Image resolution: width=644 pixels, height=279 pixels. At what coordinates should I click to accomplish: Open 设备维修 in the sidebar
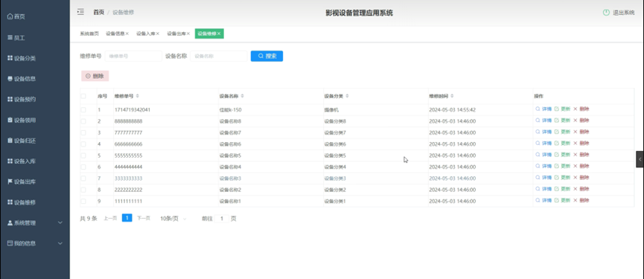click(x=22, y=202)
